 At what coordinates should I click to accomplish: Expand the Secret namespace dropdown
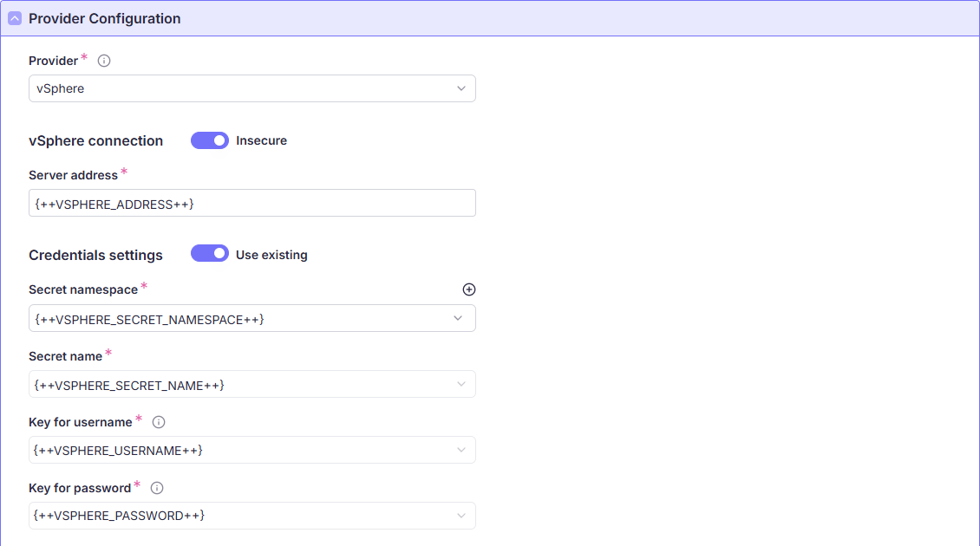[x=252, y=319]
